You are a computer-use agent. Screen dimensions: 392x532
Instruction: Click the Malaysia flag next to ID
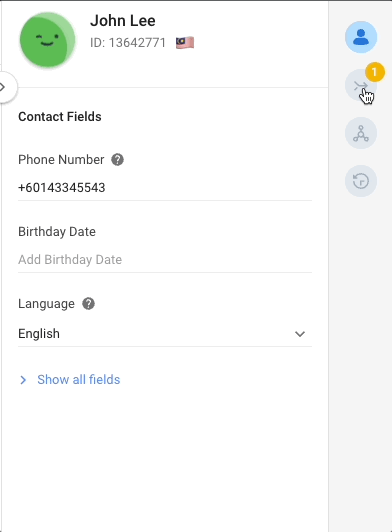click(x=185, y=43)
